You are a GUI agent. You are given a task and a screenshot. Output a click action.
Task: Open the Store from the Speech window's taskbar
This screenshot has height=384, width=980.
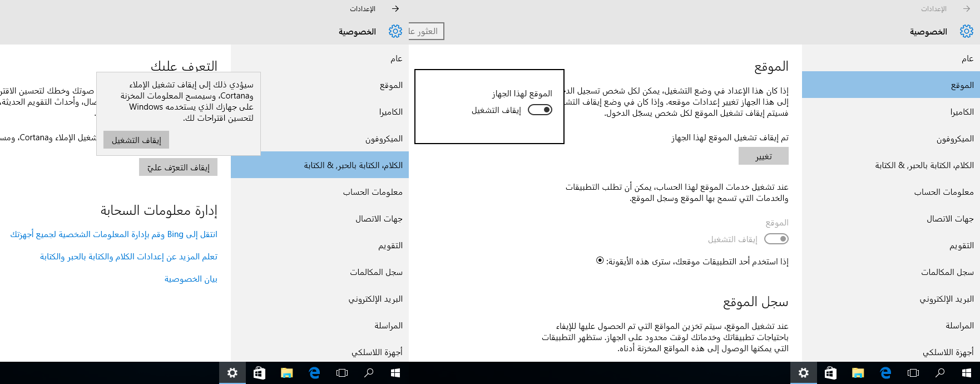point(259,373)
